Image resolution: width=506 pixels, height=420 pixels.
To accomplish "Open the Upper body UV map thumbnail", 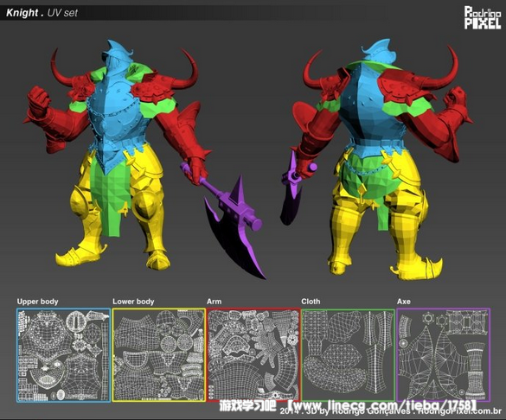I will click(x=63, y=355).
